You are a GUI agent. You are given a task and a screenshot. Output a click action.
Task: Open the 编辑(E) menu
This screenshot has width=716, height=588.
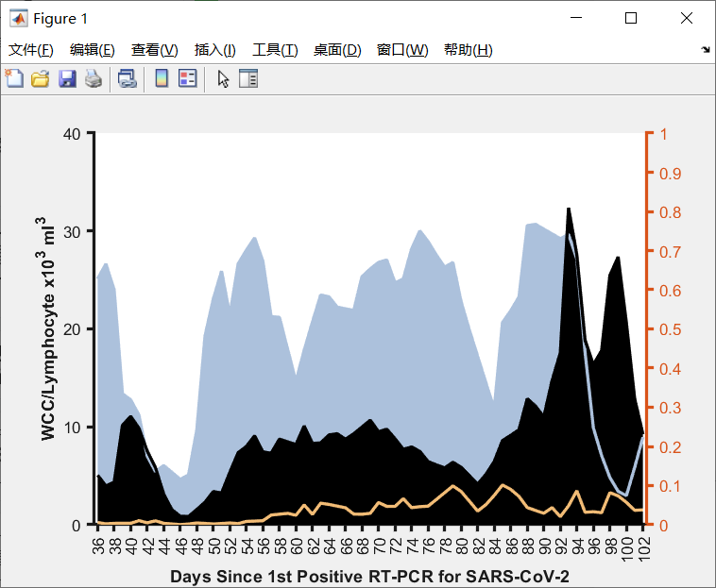click(93, 50)
